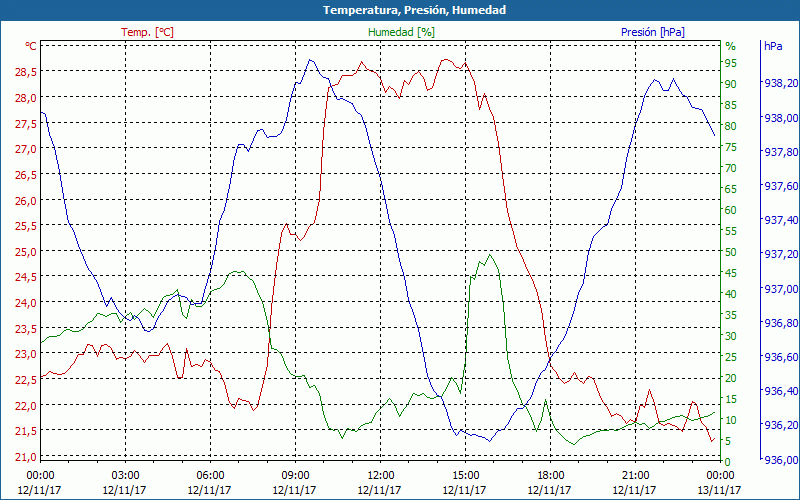Click pressure axis value 937,00
This screenshot has width=800, height=500.
click(781, 289)
